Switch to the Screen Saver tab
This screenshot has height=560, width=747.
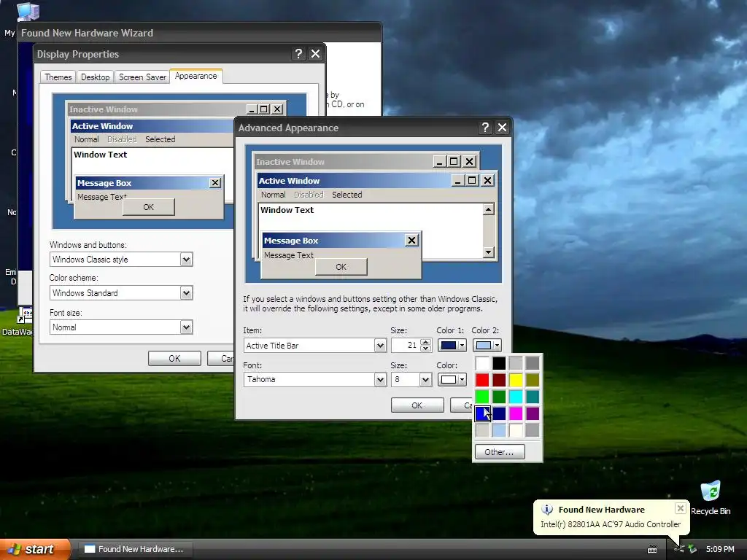[142, 77]
